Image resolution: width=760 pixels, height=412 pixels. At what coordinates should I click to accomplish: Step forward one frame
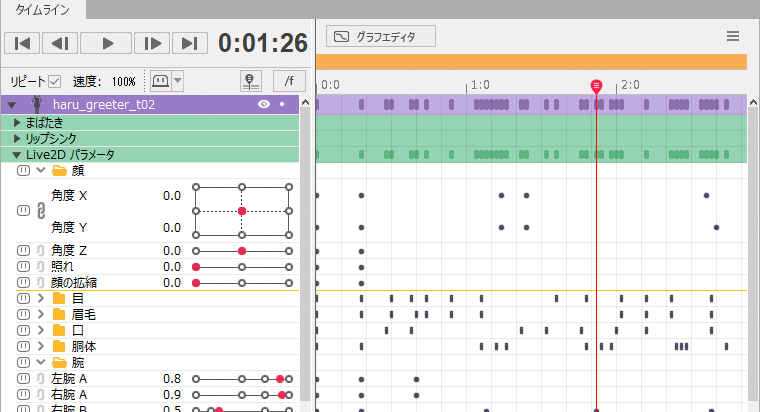pyautogui.click(x=152, y=44)
